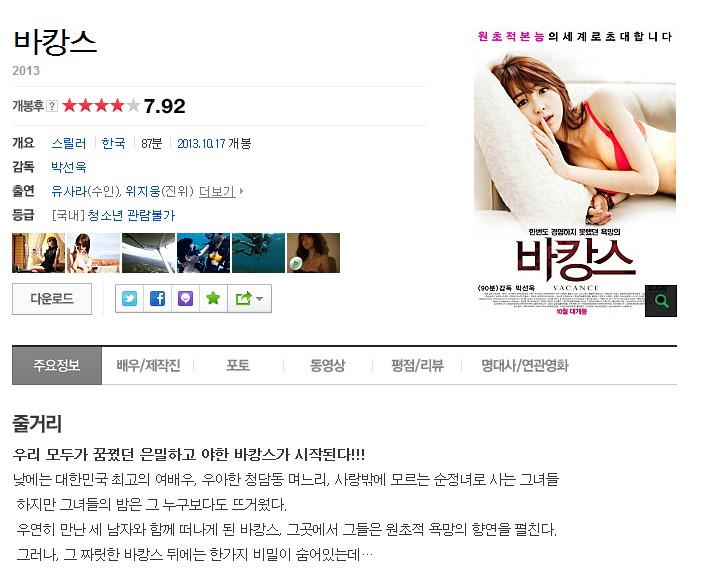Switch to the 배우/제작진 tab
707x579 pixels.
[x=148, y=365]
